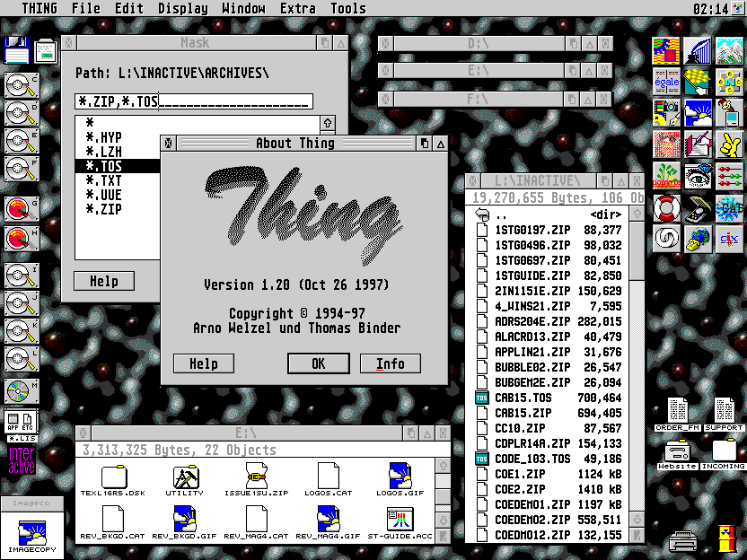
Task: Launch the IMAGECOPY desktop icon
Action: (31, 536)
